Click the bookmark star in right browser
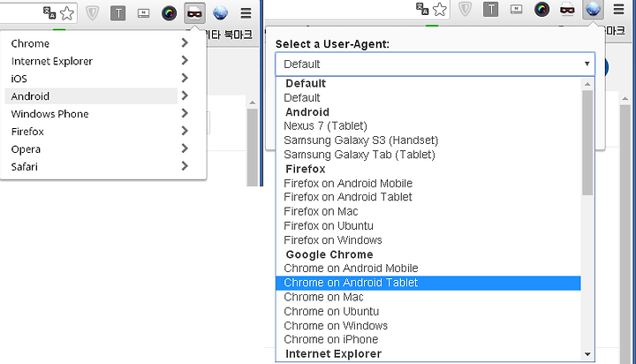 click(440, 10)
